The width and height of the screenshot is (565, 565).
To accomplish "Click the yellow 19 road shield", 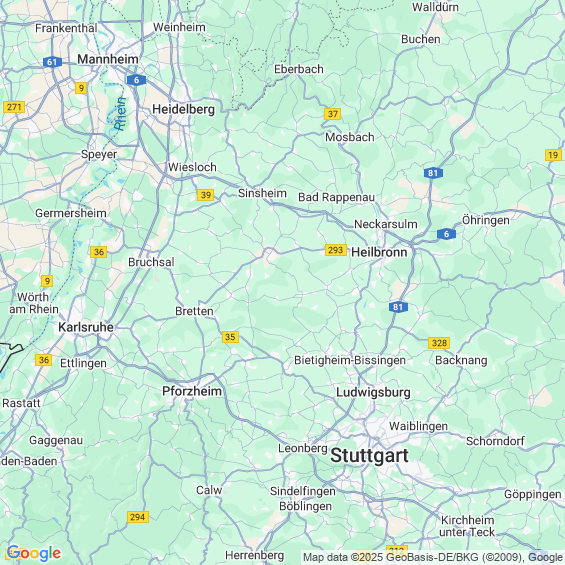I will pos(553,155).
